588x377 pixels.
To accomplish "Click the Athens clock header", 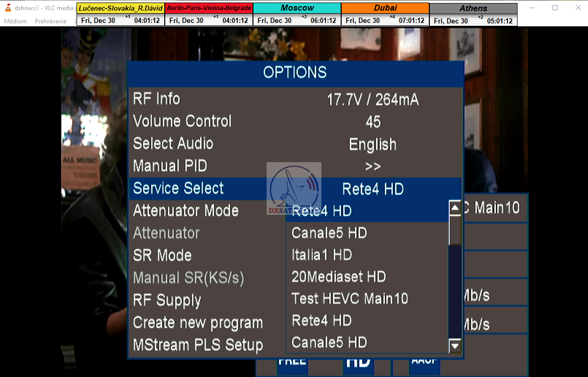I will [x=473, y=9].
